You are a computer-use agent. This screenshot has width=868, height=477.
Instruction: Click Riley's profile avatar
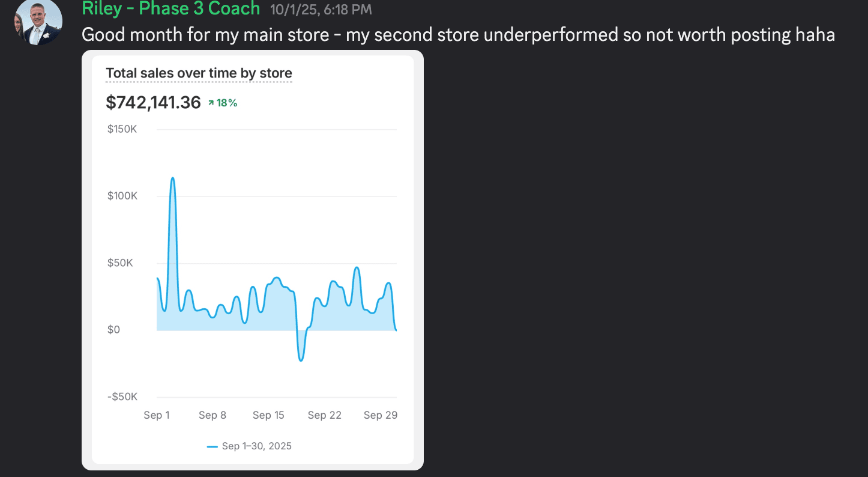tap(38, 22)
